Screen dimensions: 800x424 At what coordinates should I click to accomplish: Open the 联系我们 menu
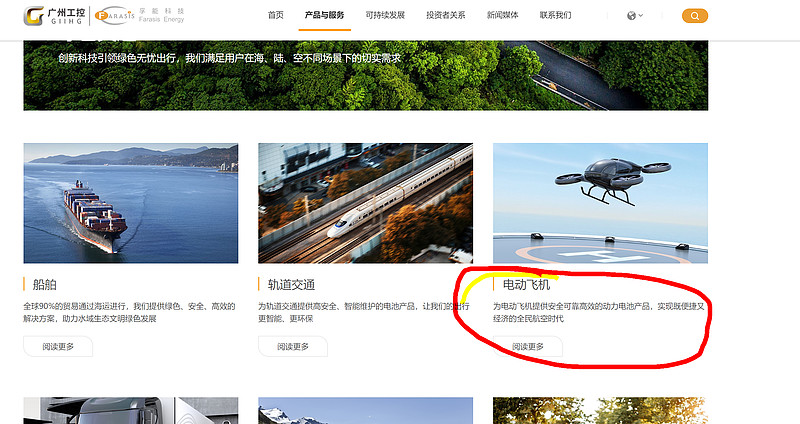click(x=556, y=15)
